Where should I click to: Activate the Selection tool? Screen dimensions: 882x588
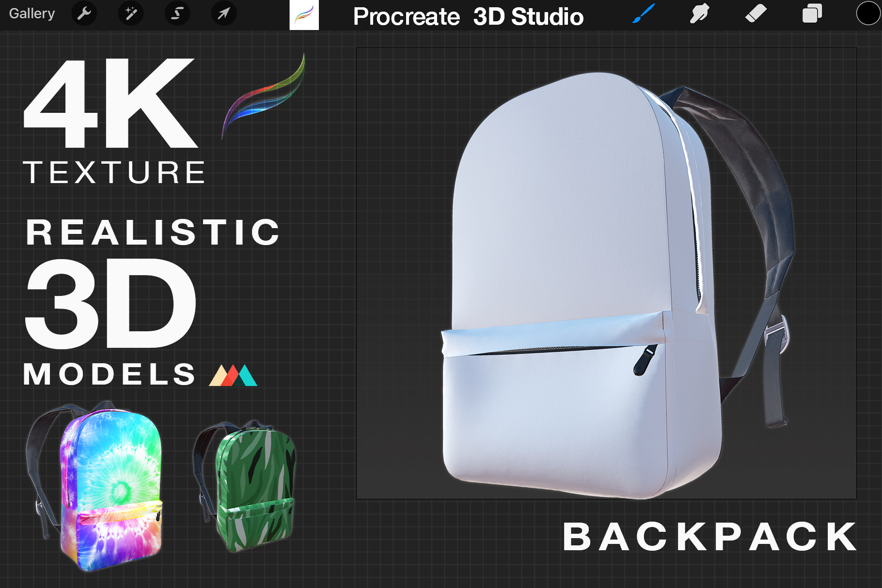[x=177, y=14]
